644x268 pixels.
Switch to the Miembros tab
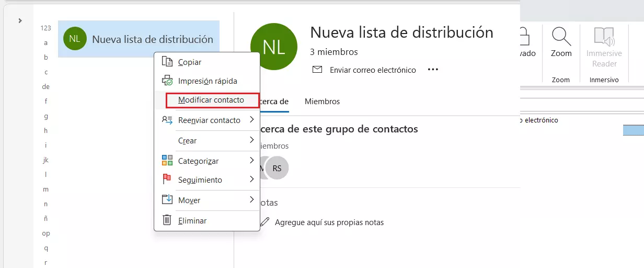pyautogui.click(x=322, y=102)
